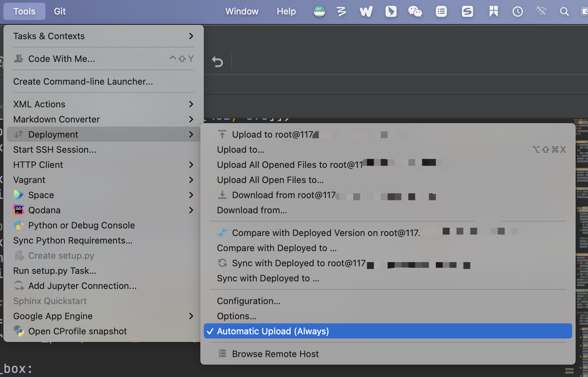Click the Sogou 'S' input method icon
Screen dimensions: 588x377
(x=467, y=11)
